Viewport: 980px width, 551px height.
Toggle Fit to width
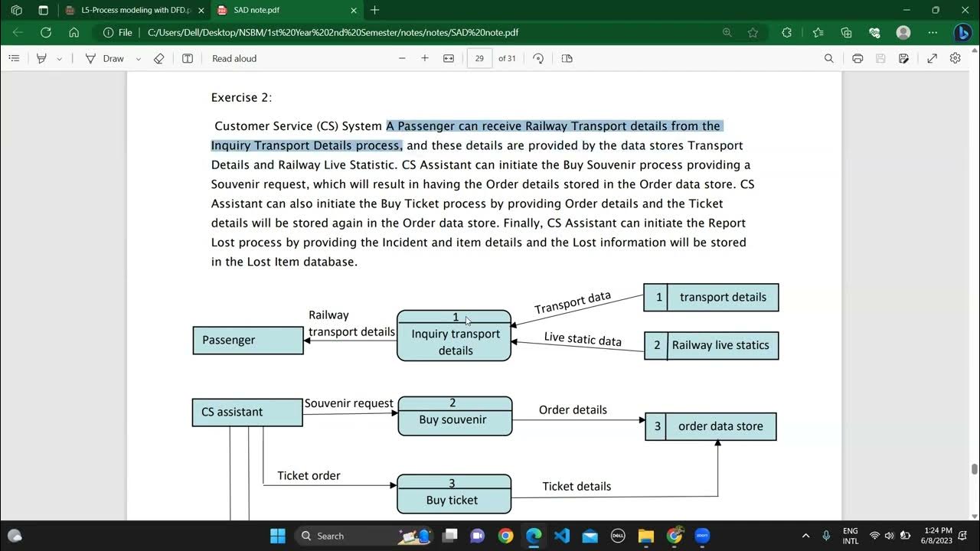pos(449,58)
